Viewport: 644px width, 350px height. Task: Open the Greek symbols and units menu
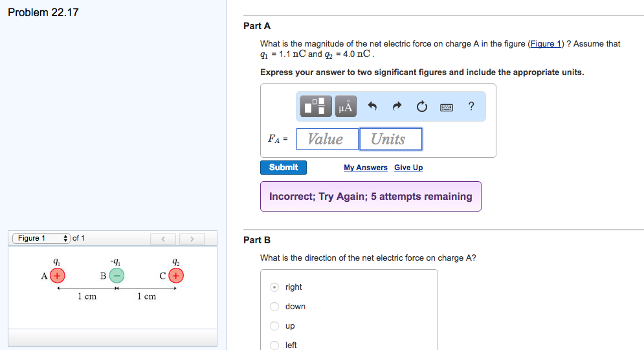(346, 107)
